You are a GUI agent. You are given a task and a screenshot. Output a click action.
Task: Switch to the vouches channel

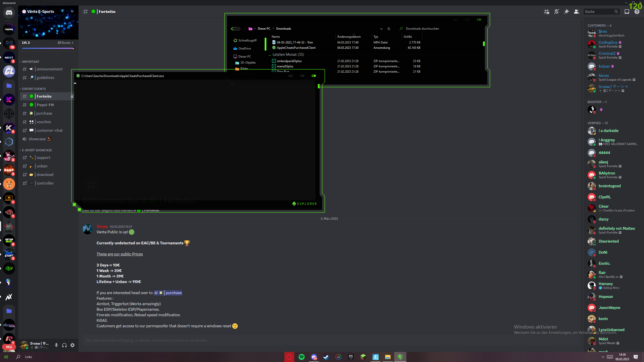(44, 122)
